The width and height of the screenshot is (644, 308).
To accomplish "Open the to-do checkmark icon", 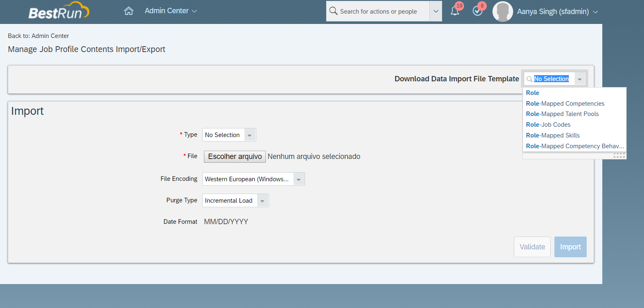I will 478,11.
